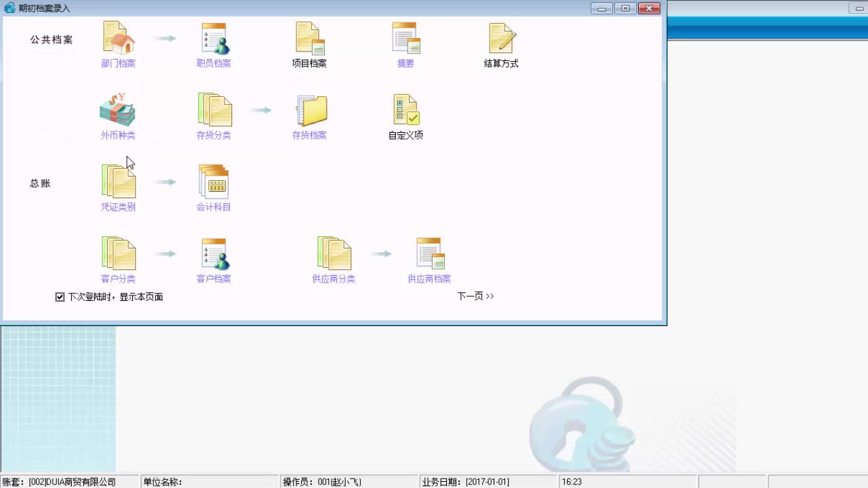Click status bar 单位名称 field
Viewport: 868px width, 488px height.
point(210,482)
